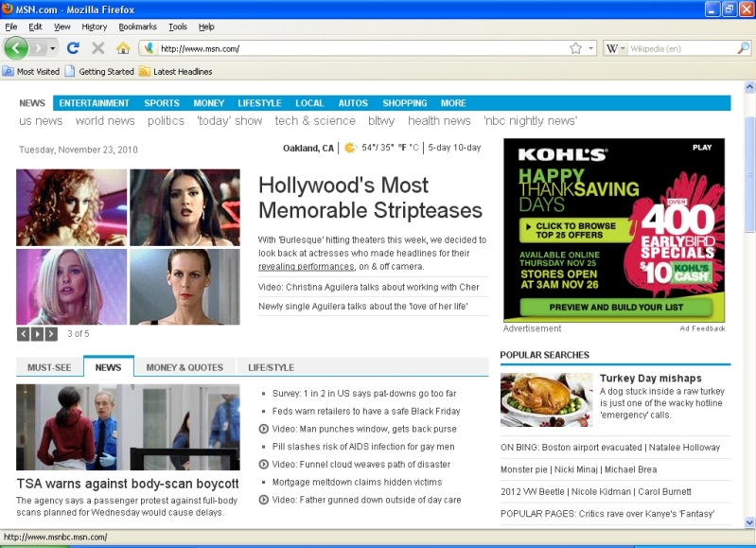Click the Stop loading X icon

[x=97, y=47]
